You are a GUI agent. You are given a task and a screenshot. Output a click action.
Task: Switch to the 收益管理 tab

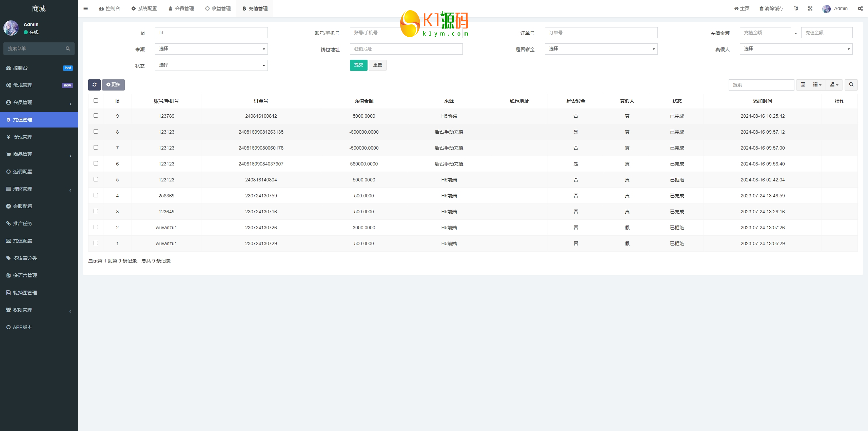218,8
